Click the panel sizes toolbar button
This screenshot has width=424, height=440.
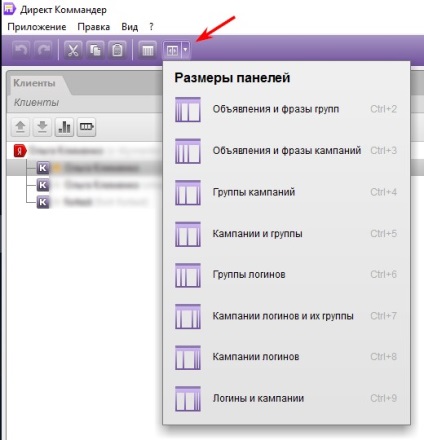(172, 50)
